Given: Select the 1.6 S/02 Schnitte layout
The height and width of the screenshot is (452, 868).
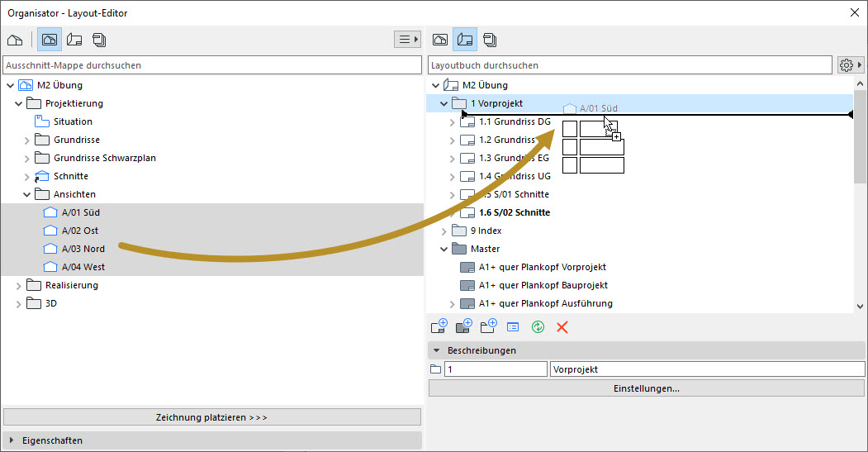Looking at the screenshot, I should pos(514,212).
